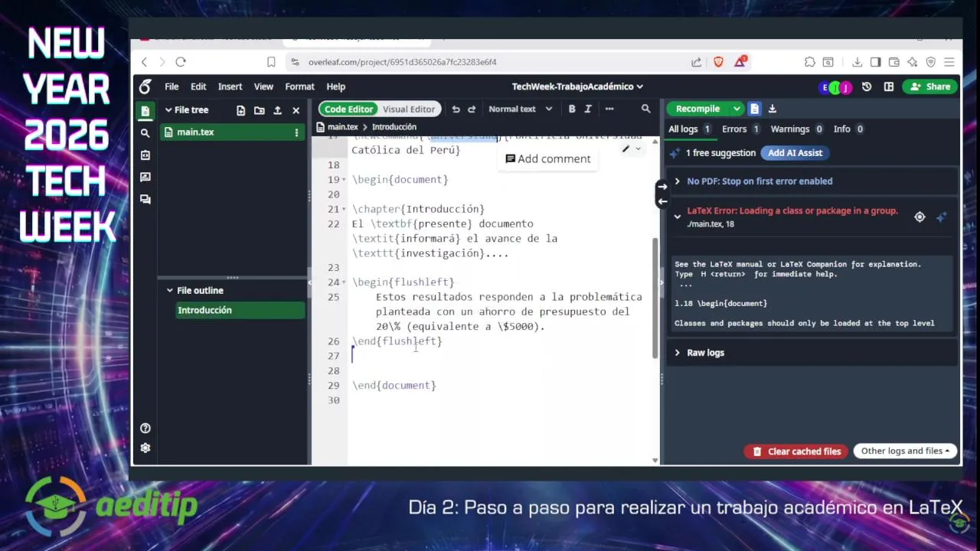Download the PDF
This screenshot has height=551, width=980.
click(x=773, y=109)
